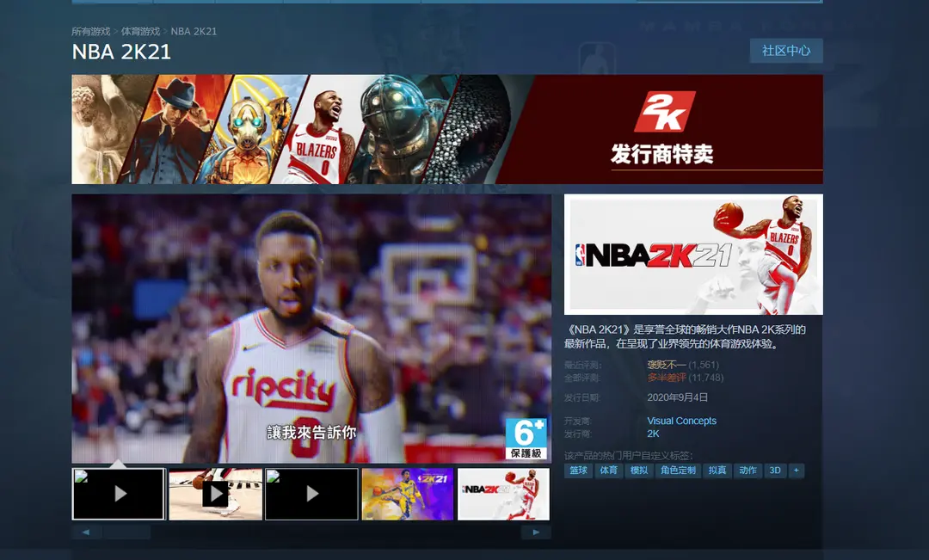Click the main ripcity trailer video
This screenshot has width=929, height=560.
coord(311,329)
